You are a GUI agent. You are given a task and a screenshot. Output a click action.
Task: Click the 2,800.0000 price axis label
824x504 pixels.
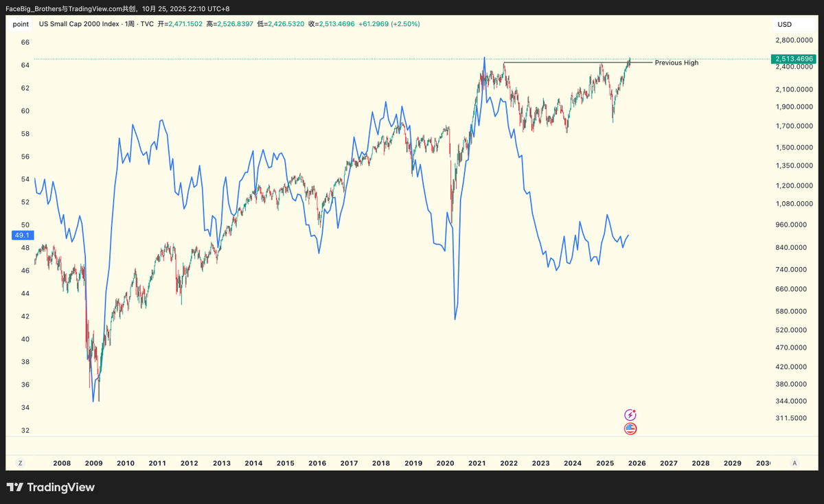point(794,41)
